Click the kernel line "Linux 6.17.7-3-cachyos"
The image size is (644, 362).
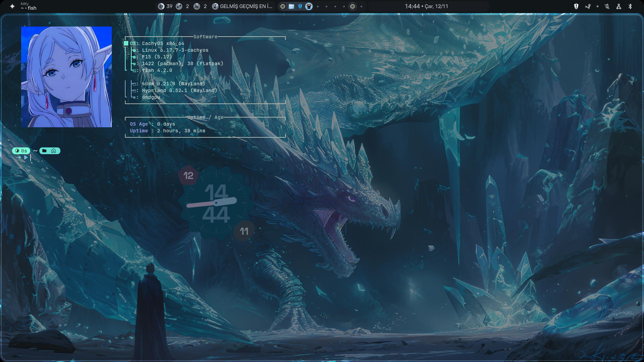click(x=170, y=50)
